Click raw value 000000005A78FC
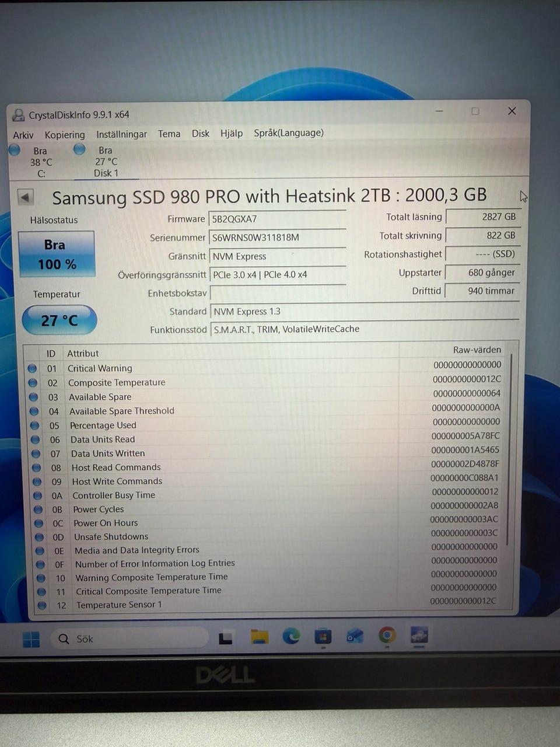This screenshot has width=560, height=747. point(466,435)
